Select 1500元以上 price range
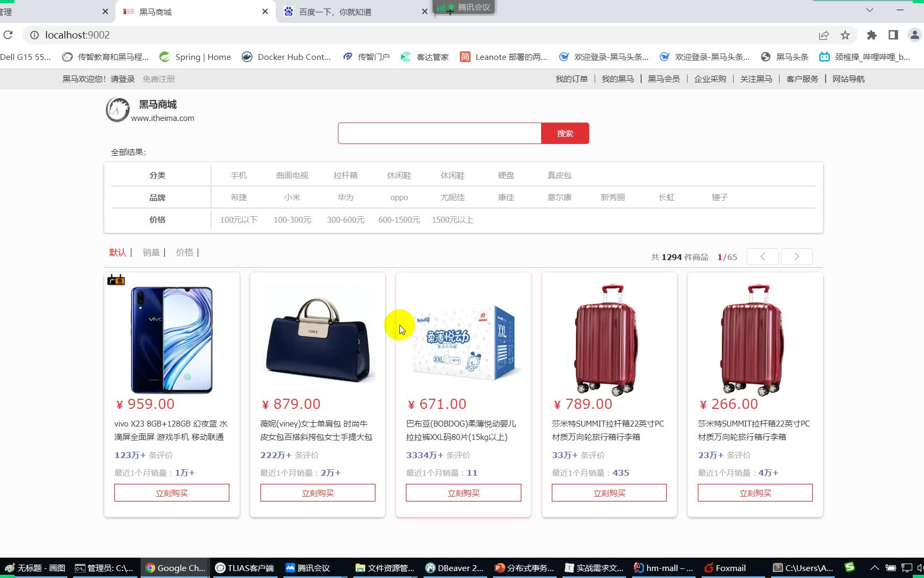 (x=452, y=220)
